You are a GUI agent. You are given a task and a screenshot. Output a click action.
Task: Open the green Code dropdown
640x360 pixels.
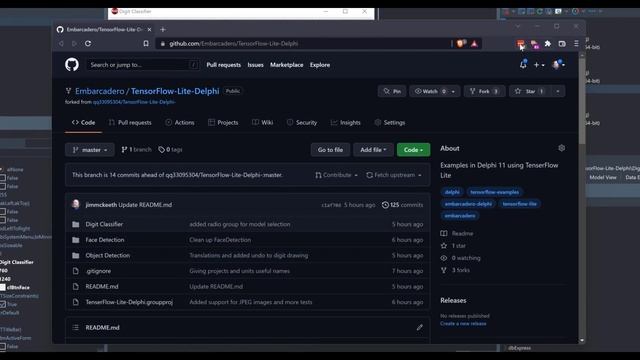(x=413, y=150)
